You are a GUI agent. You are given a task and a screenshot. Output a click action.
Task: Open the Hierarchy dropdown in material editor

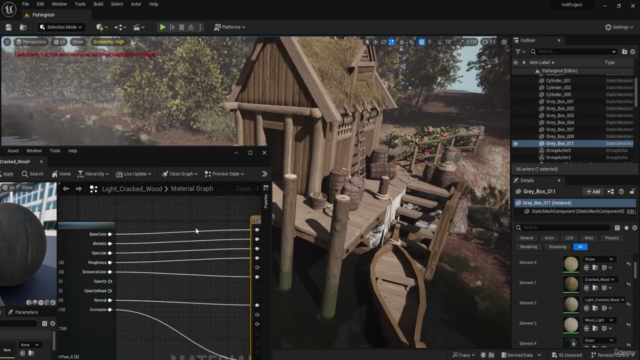pyautogui.click(x=93, y=174)
